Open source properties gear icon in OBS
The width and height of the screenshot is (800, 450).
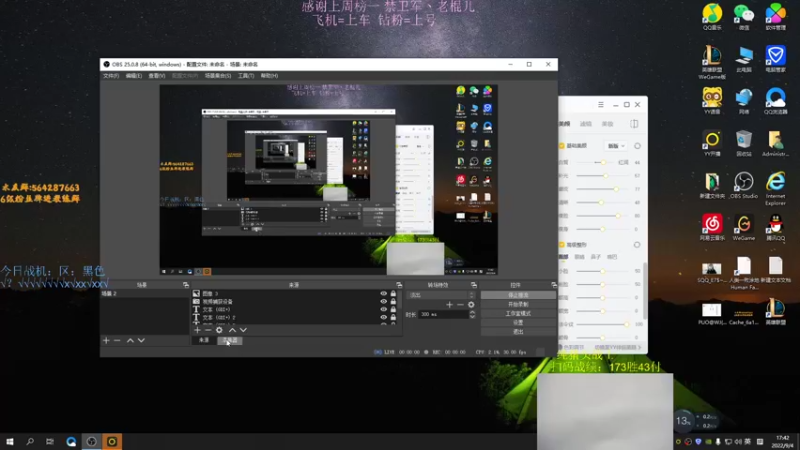(x=219, y=330)
